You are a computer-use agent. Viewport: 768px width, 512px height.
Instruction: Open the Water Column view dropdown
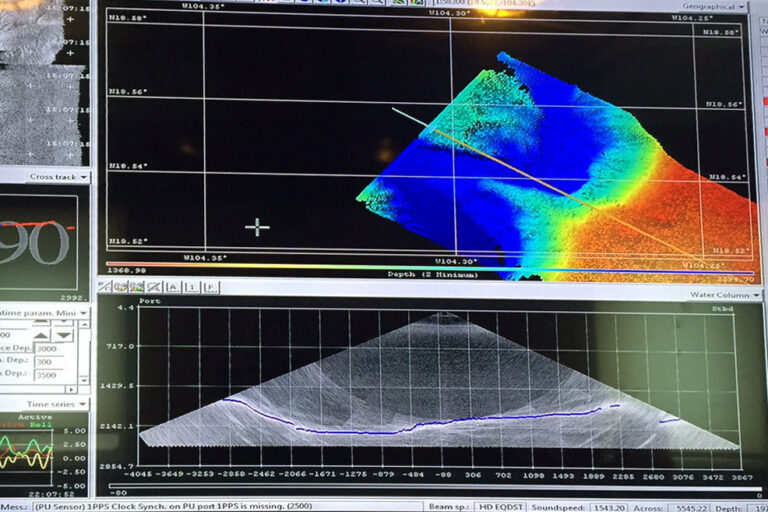(x=725, y=295)
